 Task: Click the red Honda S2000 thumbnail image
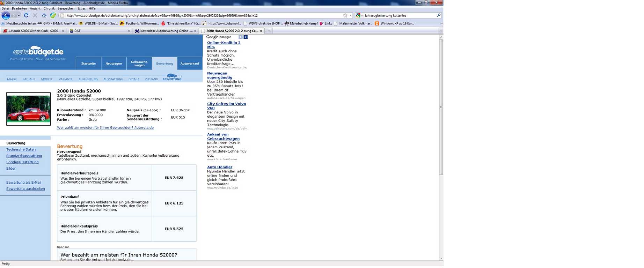[x=28, y=109]
